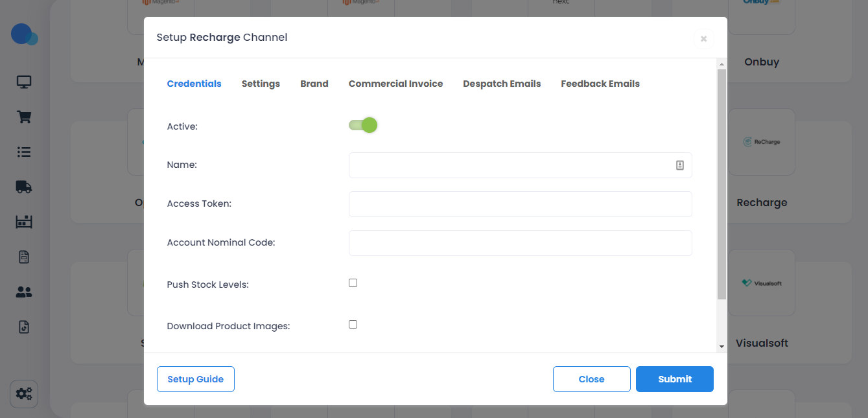Click the 'Download Product Images:' label

(x=228, y=326)
